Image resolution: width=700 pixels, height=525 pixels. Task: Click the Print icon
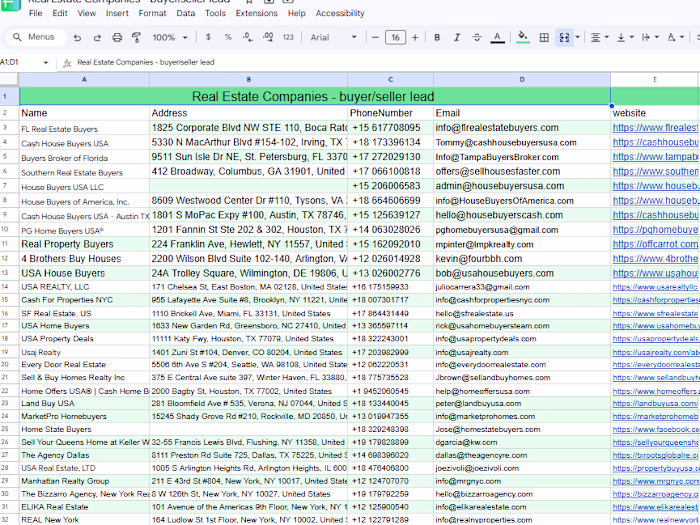[117, 38]
